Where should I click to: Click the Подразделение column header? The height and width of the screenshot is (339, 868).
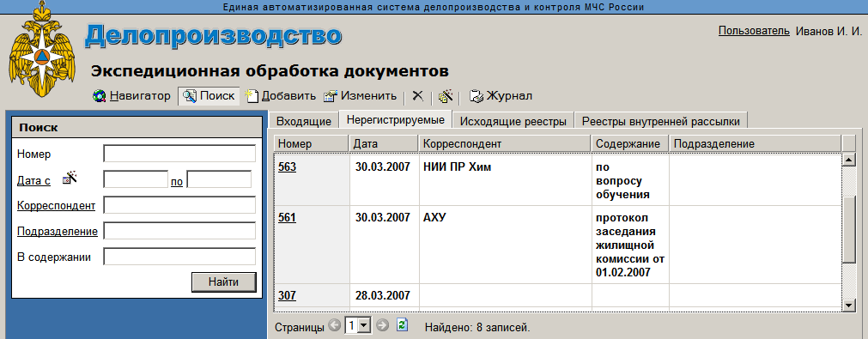[x=755, y=144]
